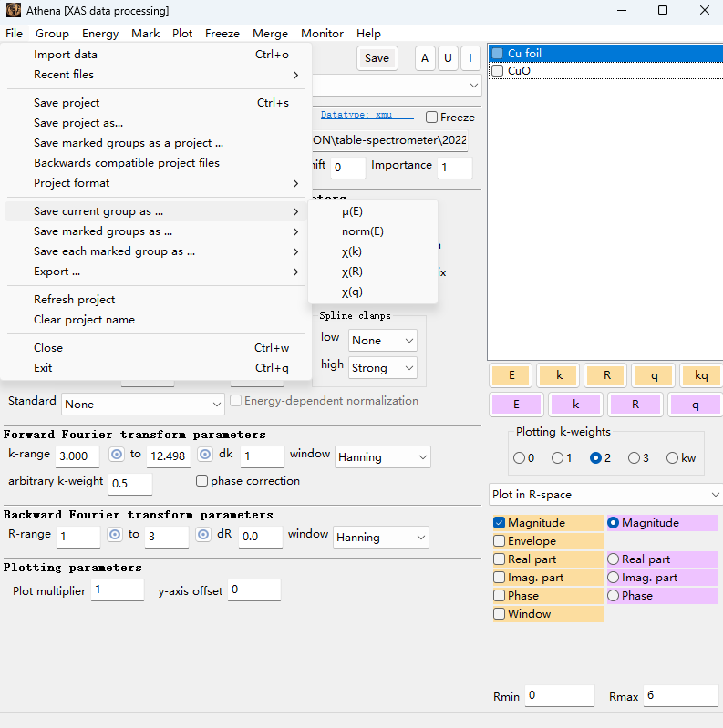723x728 pixels.
Task: Click the pluck icon after k-range 3.000
Action: point(117,455)
